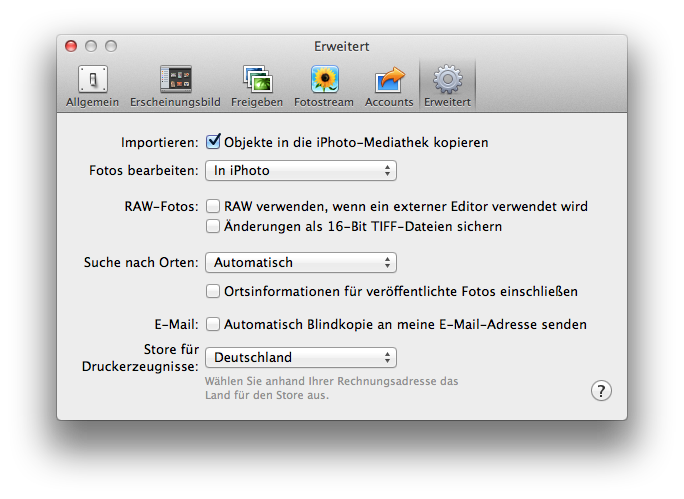
Task: Go to the Accounts preferences pane
Action: click(389, 86)
